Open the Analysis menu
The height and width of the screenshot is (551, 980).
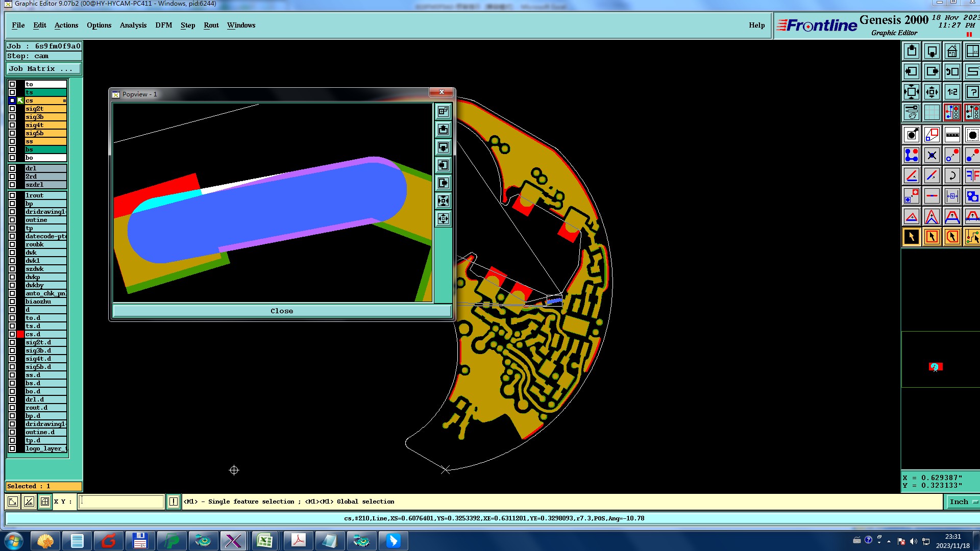pos(133,25)
